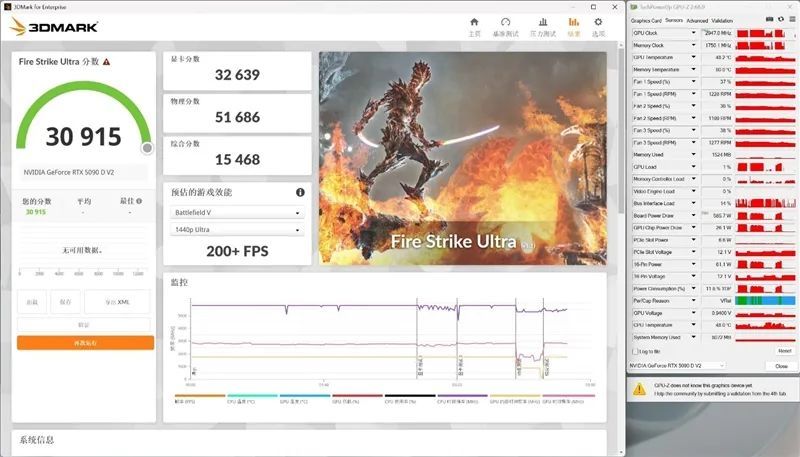Click the 200+ FPS estimate text

coord(237,251)
